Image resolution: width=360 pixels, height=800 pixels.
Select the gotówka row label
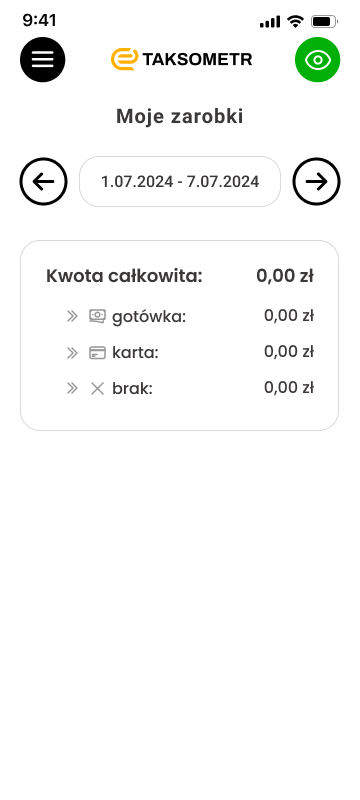[149, 317]
